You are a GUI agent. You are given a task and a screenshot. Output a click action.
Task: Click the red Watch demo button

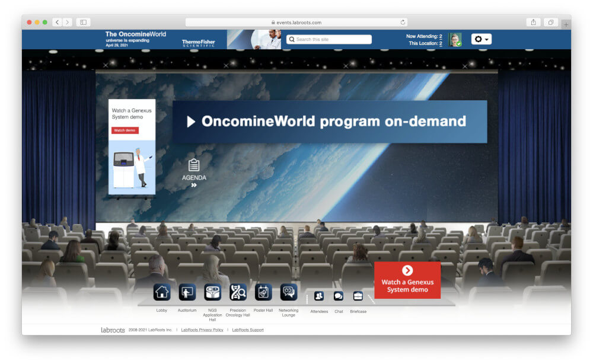[125, 130]
